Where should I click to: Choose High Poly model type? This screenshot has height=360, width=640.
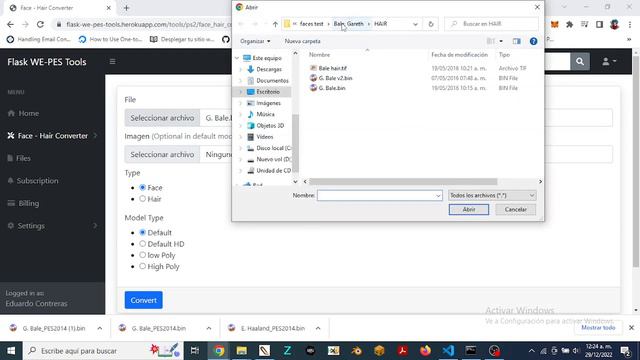coord(142,266)
